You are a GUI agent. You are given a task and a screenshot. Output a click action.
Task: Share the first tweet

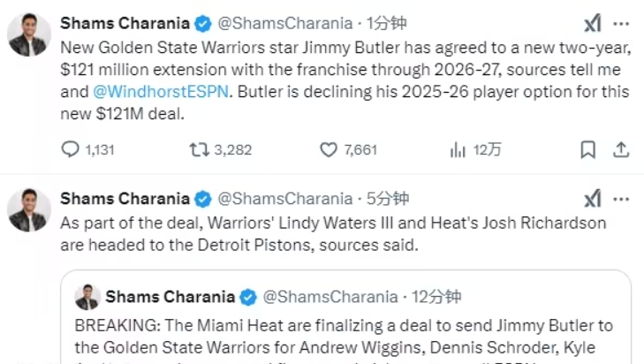point(621,150)
